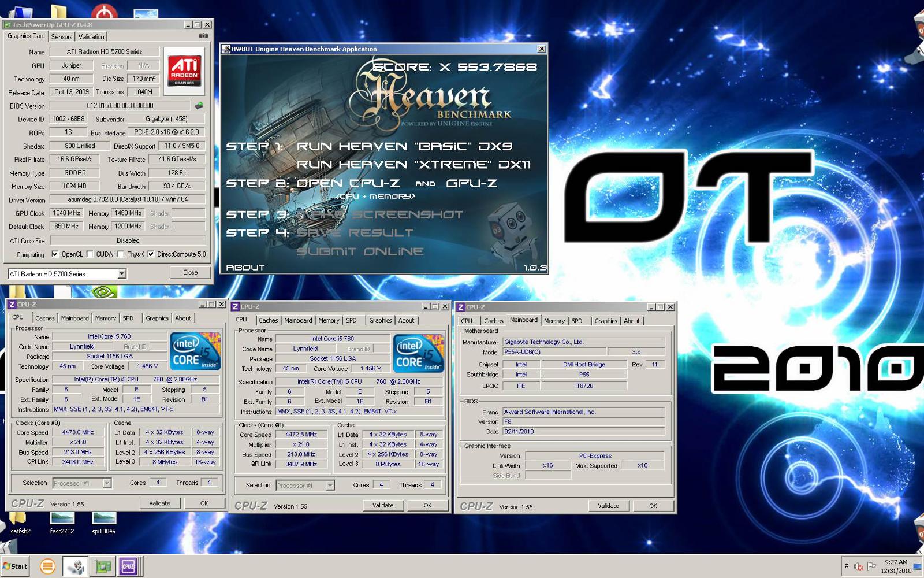Click ABOUT in the Heaven benchmark window
The width and height of the screenshot is (924, 578).
click(245, 268)
